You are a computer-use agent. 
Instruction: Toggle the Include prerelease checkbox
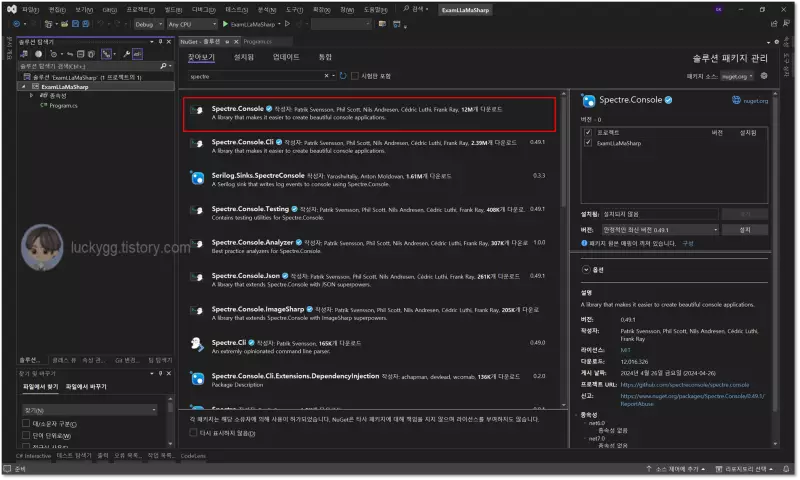click(355, 76)
